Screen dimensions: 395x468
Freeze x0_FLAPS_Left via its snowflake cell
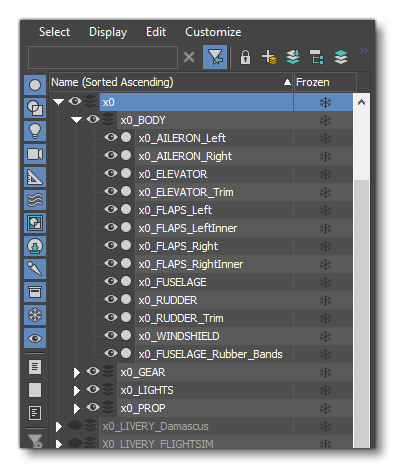pyautogui.click(x=325, y=210)
